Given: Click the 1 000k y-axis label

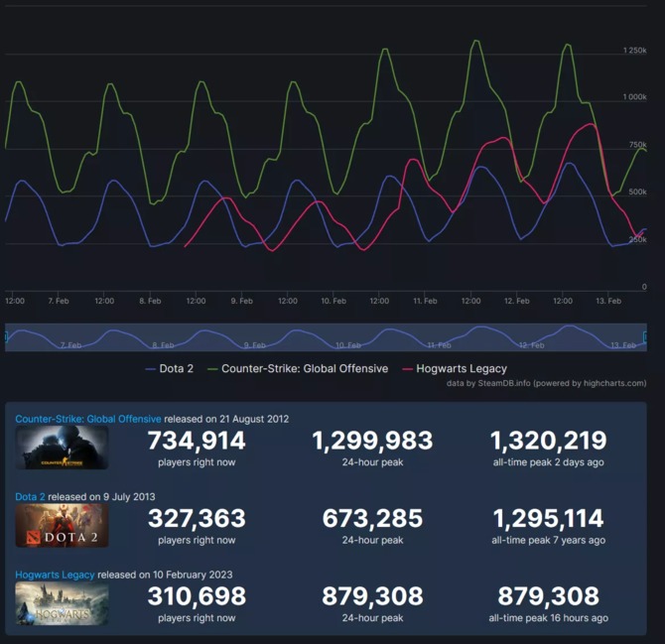Looking at the screenshot, I should [634, 97].
